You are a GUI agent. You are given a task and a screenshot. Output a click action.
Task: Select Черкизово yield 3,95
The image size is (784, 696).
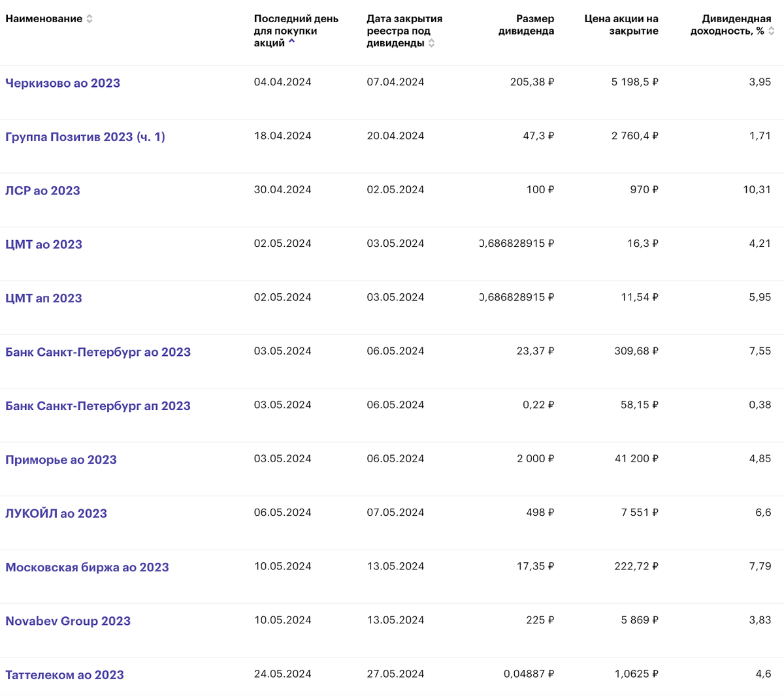760,82
